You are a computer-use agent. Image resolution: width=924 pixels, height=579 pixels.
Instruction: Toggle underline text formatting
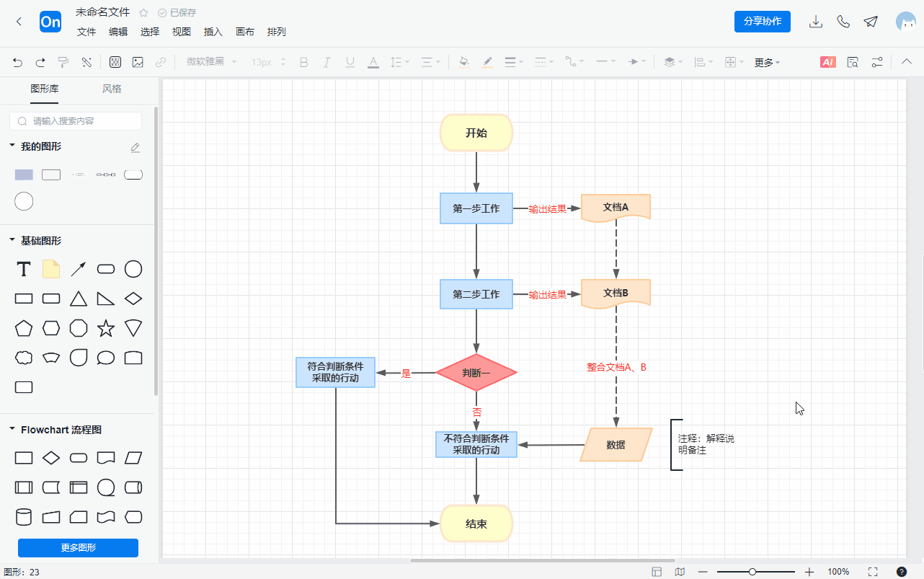350,62
